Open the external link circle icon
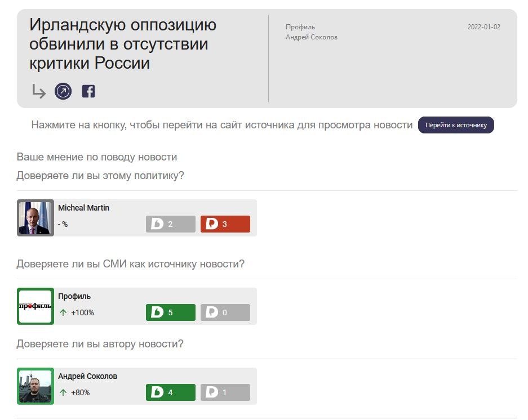Screen dimensions: 528x420 (x=63, y=91)
